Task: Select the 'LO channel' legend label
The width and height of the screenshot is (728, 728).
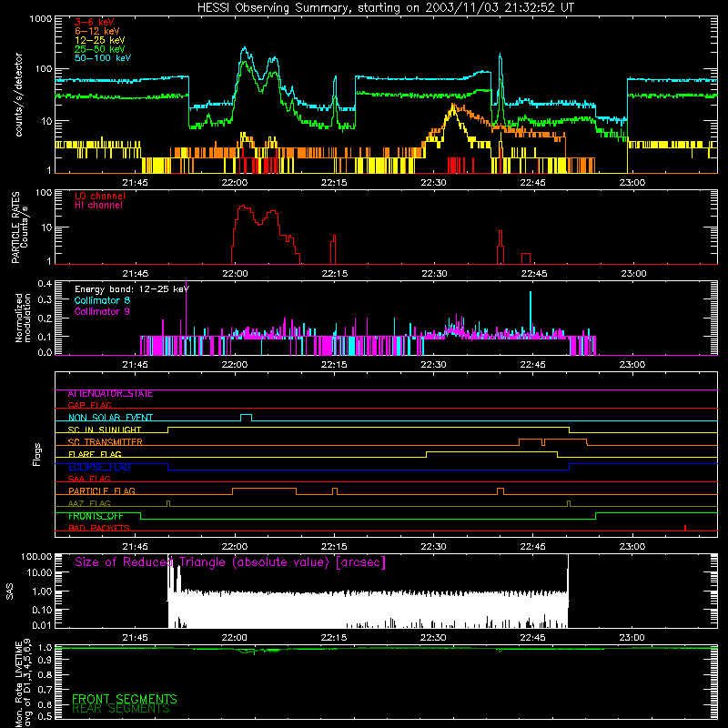Action: [x=100, y=196]
